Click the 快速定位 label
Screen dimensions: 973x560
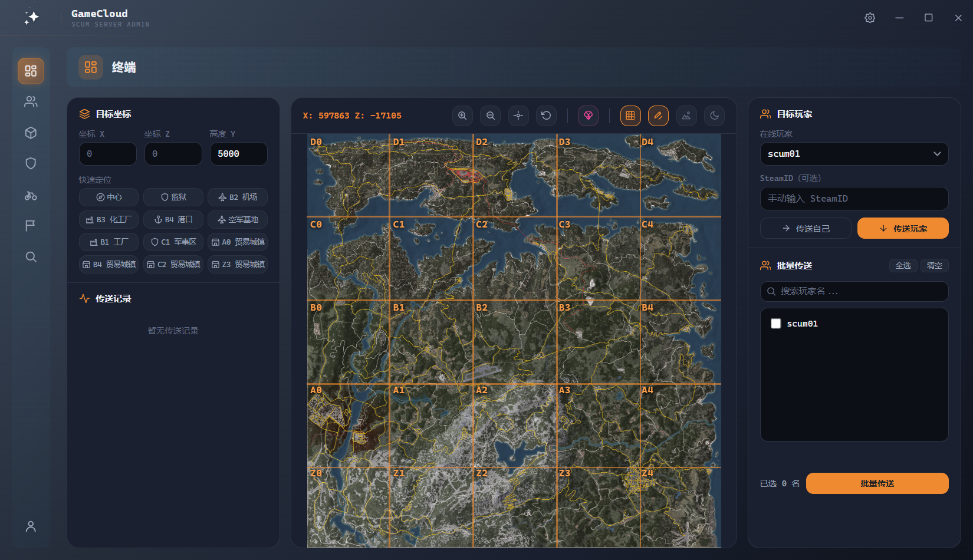(95, 180)
